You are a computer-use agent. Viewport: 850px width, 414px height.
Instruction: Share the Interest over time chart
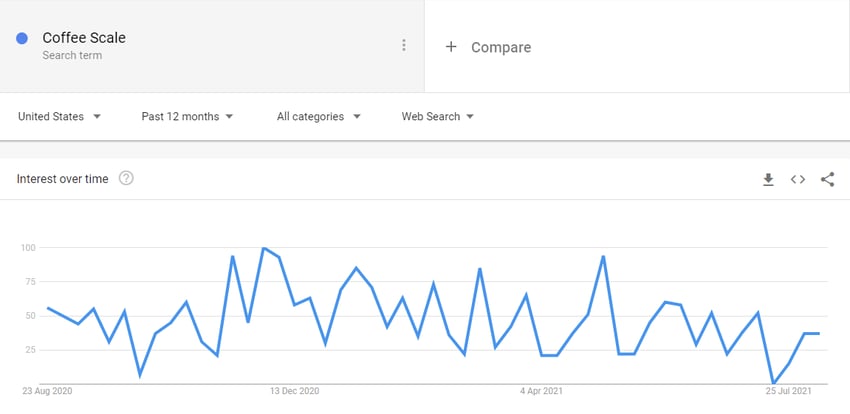(827, 179)
